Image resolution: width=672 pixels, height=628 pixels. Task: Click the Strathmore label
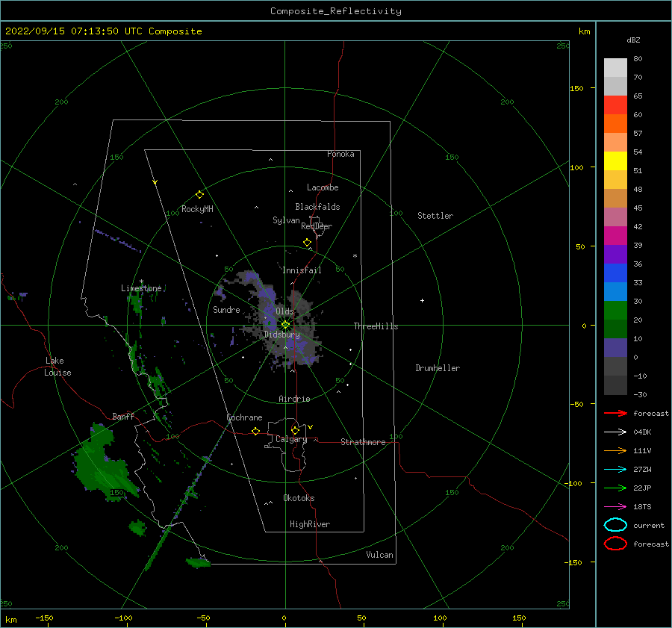[x=363, y=442]
